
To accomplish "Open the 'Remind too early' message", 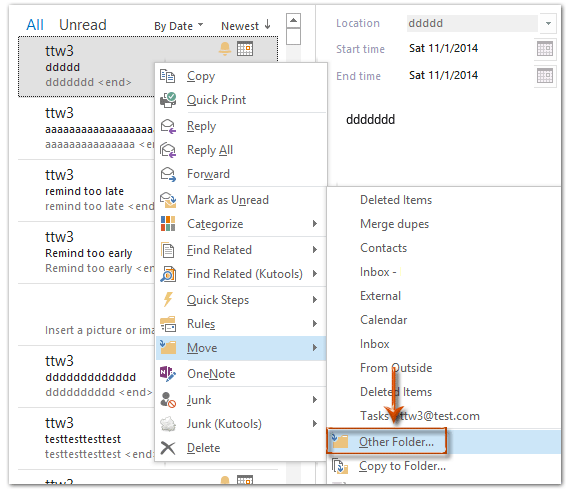I will (x=86, y=252).
